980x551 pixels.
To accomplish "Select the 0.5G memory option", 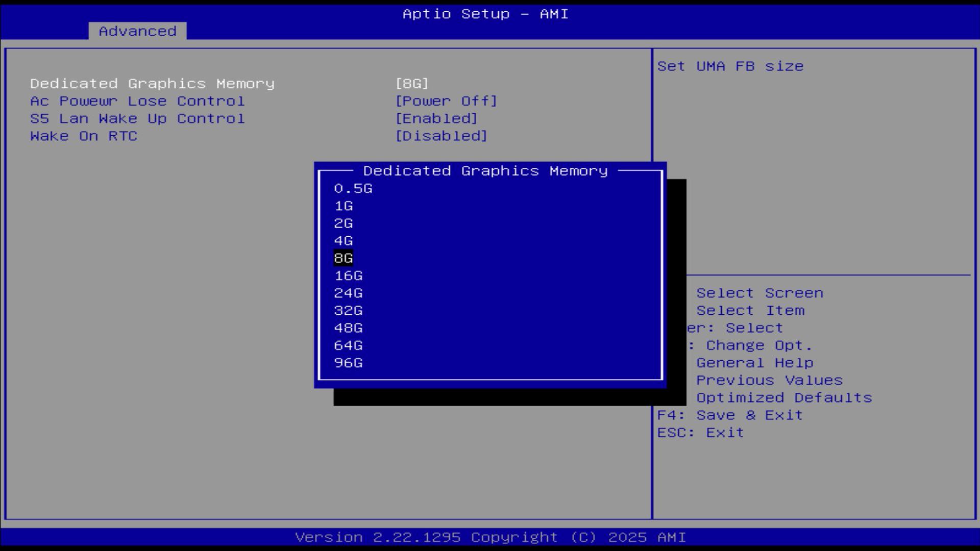I will 353,189.
